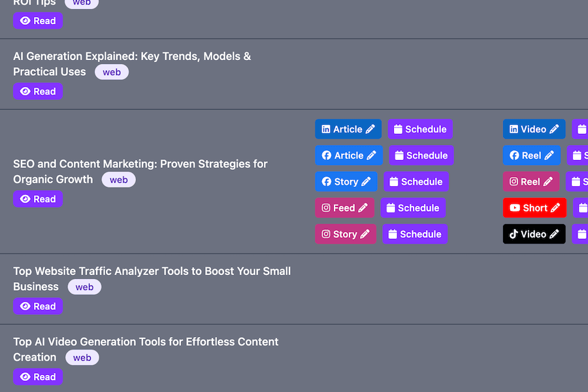Open the LinkedIn Video editor
This screenshot has height=392, width=588.
point(534,129)
